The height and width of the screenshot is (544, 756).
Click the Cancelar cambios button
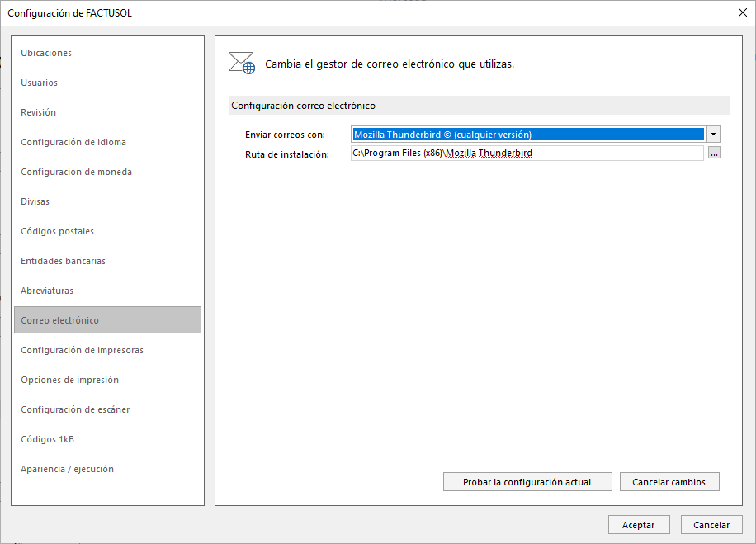pos(669,482)
